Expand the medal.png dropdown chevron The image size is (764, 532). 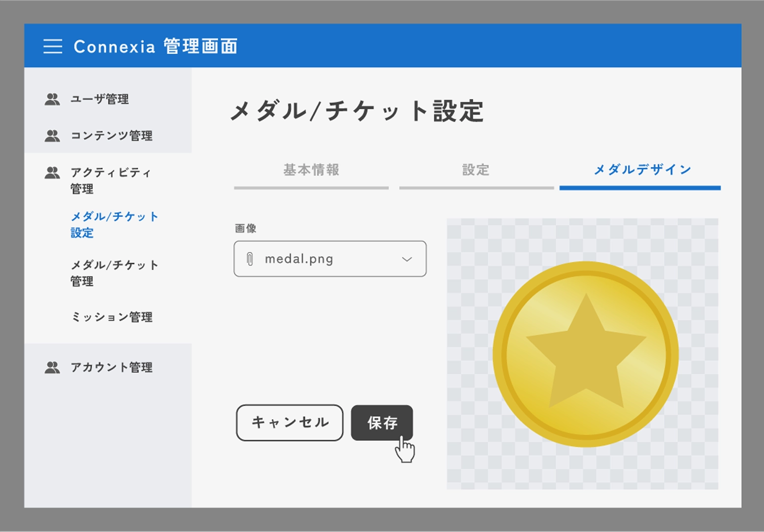tap(407, 259)
